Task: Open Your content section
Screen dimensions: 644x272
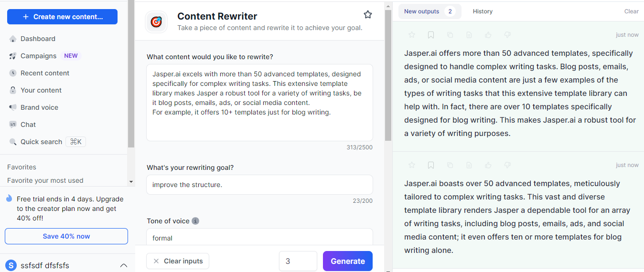Action: click(x=41, y=90)
